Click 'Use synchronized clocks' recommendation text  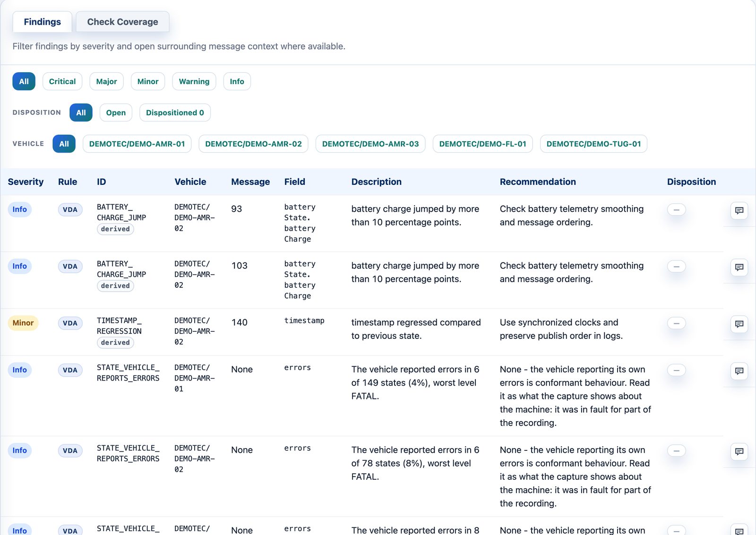click(x=561, y=329)
